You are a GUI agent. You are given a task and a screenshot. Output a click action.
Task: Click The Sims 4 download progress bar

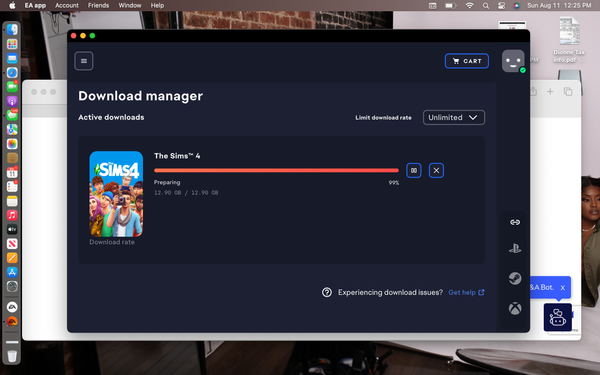[x=276, y=170]
